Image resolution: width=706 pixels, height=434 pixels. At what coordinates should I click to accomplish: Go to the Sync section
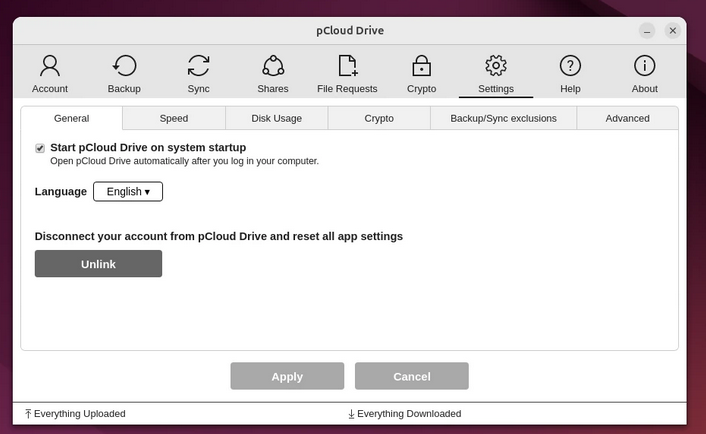point(198,74)
